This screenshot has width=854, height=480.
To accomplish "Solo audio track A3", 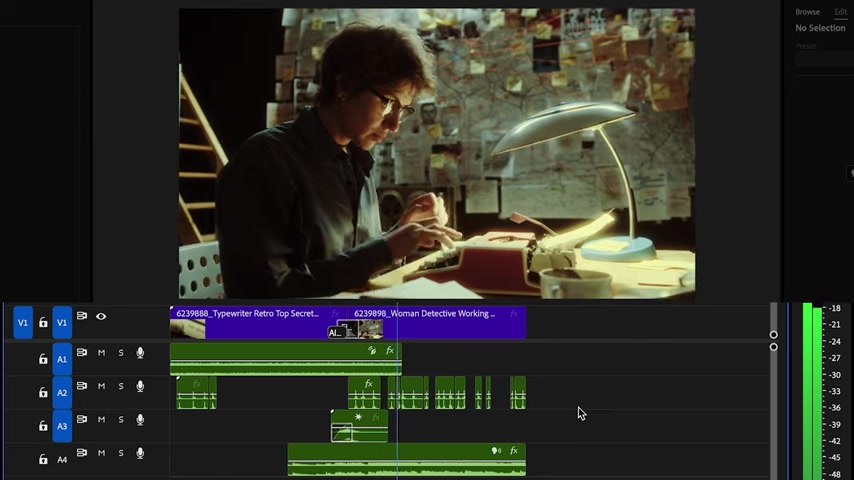I will click(121, 420).
